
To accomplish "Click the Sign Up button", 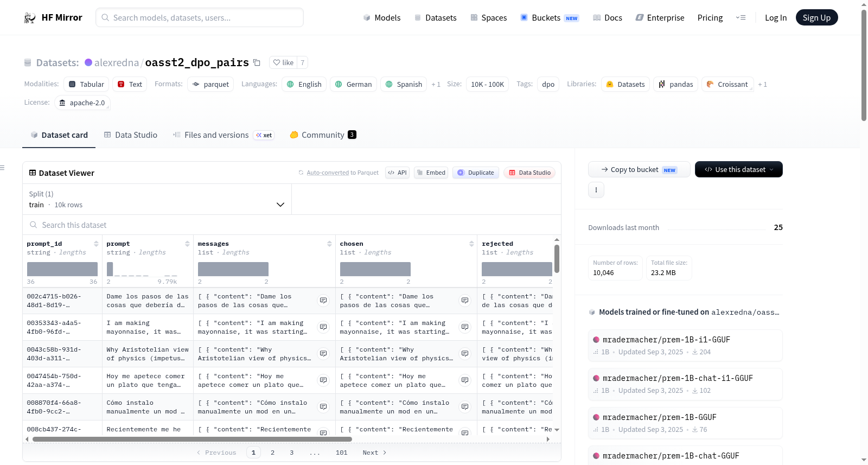I will point(816,17).
